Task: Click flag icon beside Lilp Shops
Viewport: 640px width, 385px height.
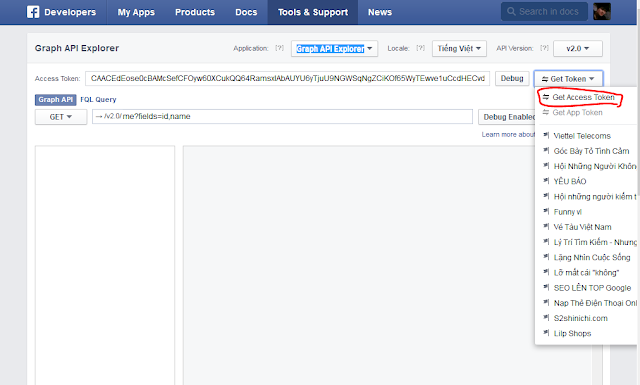Action: pyautogui.click(x=546, y=333)
